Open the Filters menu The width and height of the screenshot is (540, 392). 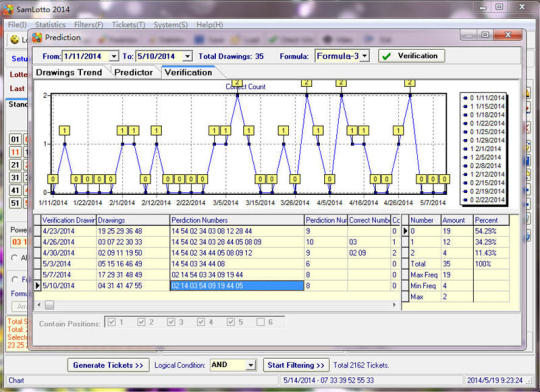pyautogui.click(x=89, y=25)
